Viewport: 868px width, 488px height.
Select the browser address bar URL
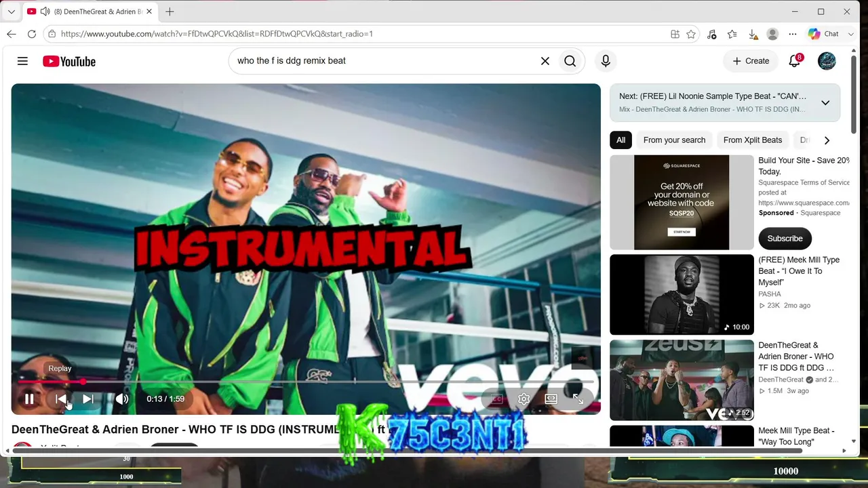coord(217,34)
